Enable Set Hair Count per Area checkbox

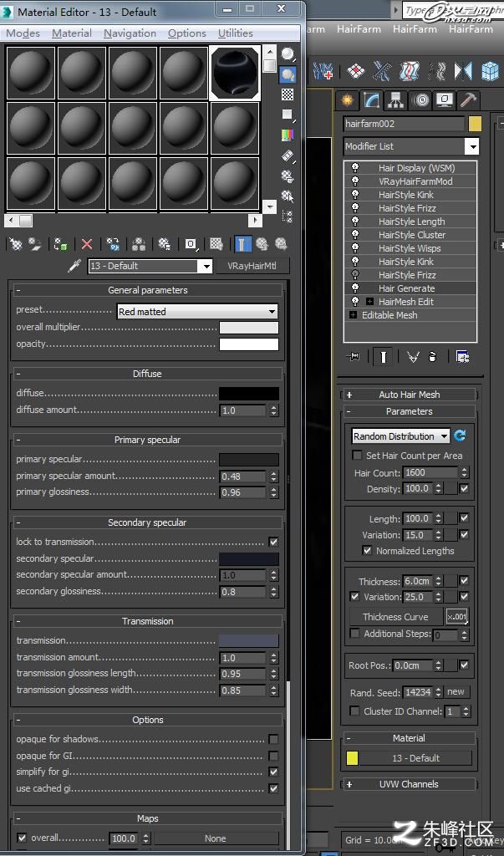click(357, 456)
